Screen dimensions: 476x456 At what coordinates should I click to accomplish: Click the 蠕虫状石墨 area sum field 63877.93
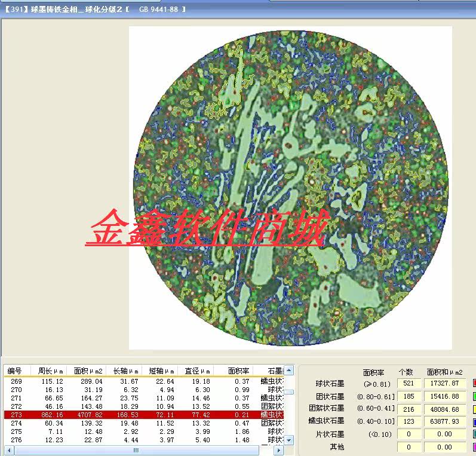click(443, 421)
